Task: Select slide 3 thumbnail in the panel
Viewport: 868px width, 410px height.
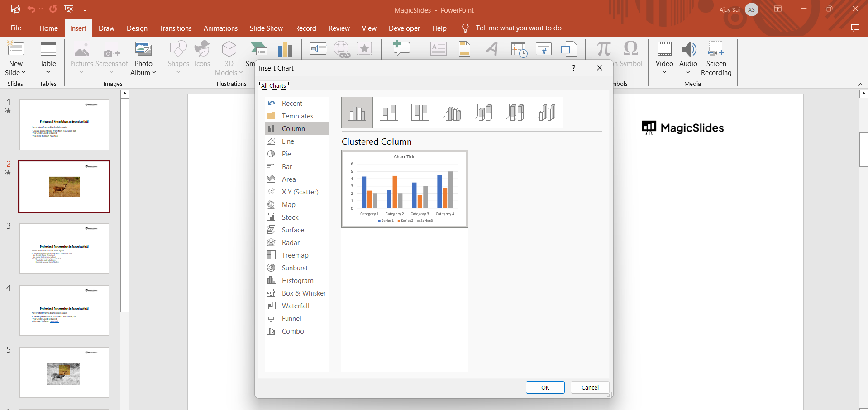Action: coord(64,249)
